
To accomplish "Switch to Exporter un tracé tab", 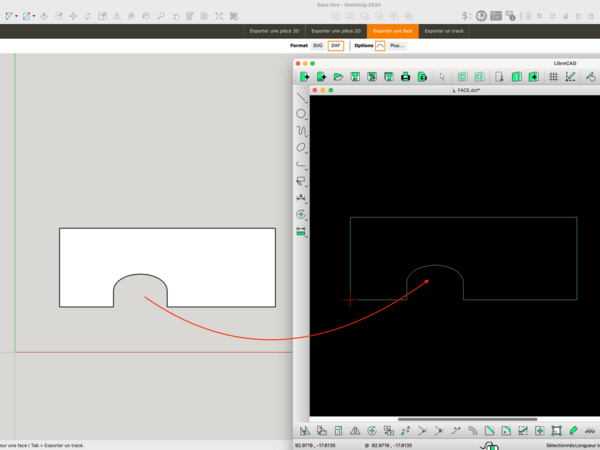I will pyautogui.click(x=443, y=31).
